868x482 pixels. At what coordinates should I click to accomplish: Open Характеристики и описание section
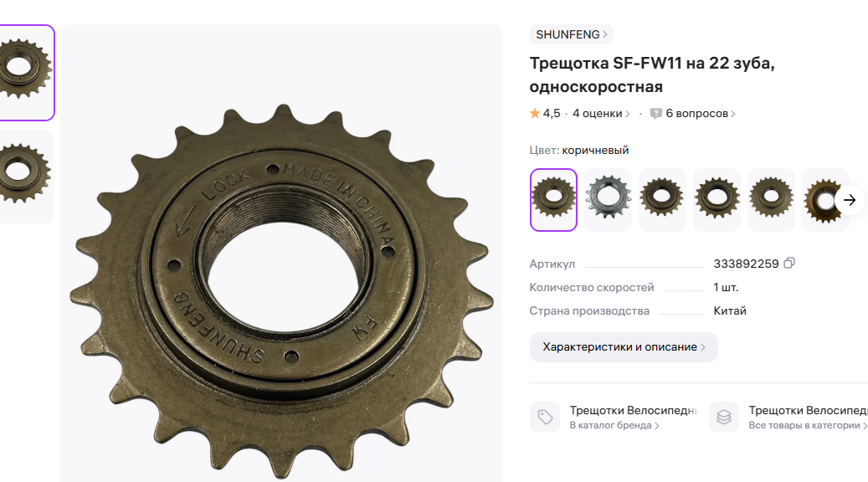coord(624,347)
